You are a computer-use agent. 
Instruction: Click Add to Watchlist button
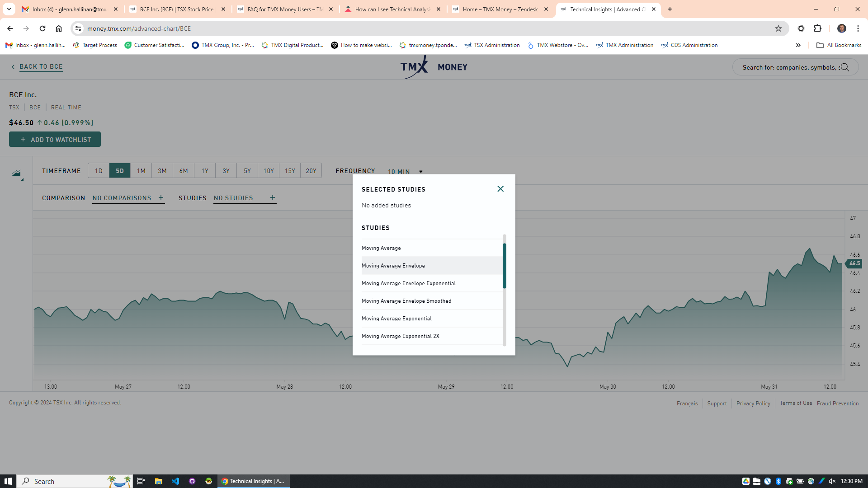click(x=55, y=140)
